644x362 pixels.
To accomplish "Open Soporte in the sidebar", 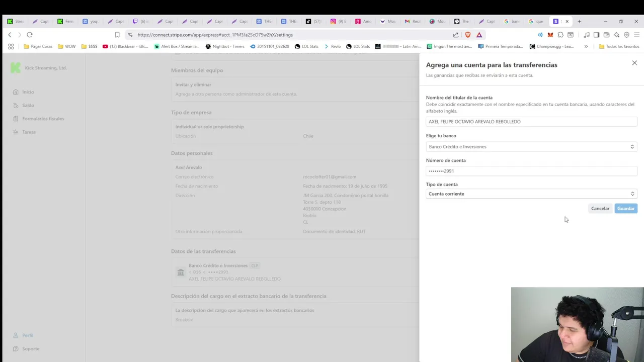I will [30, 348].
